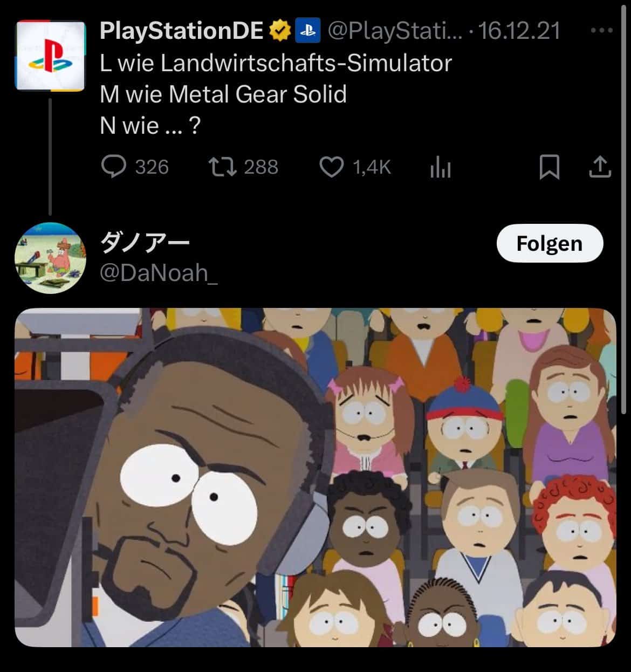Click the scrollbar on the right edge

(x=625, y=209)
